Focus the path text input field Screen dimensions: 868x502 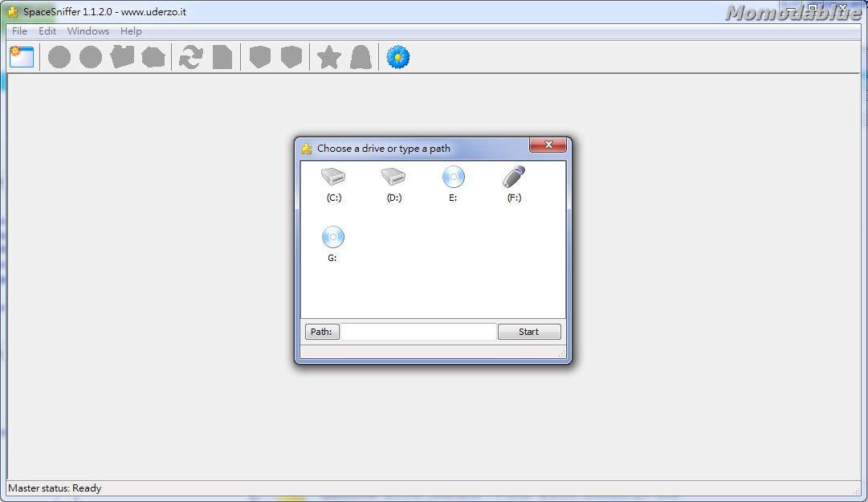pyautogui.click(x=418, y=332)
